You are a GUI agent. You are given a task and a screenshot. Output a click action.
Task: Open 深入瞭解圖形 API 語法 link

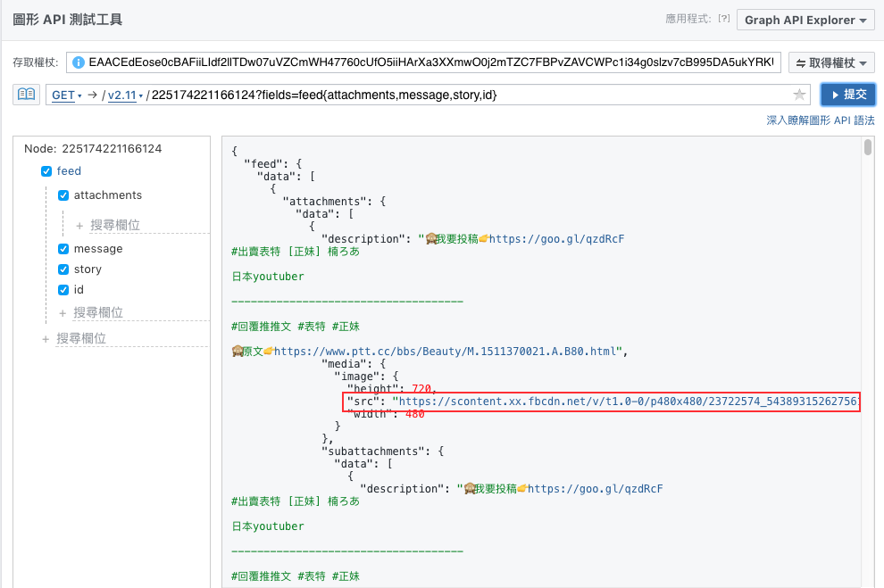pos(821,120)
